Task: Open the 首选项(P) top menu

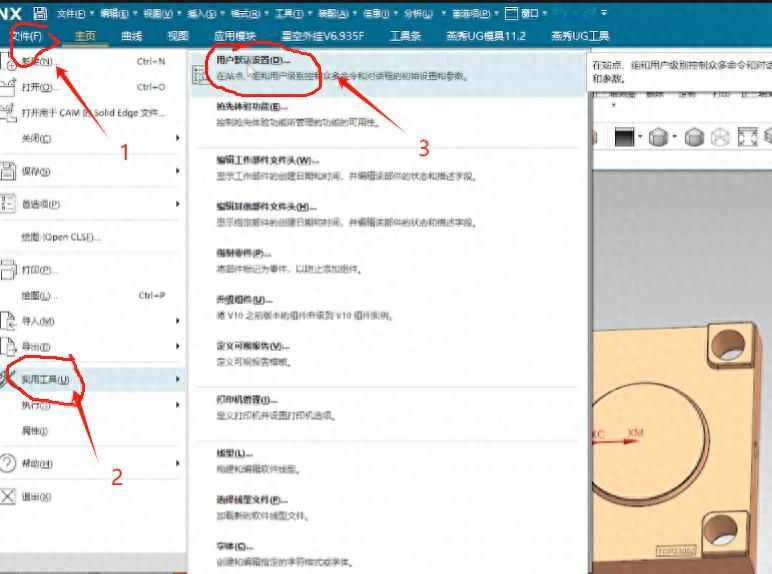Action: 471,14
